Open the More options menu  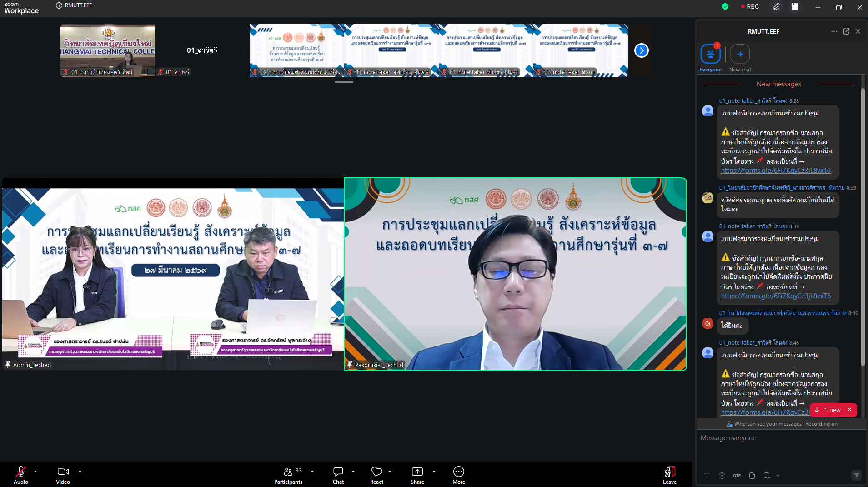458,475
